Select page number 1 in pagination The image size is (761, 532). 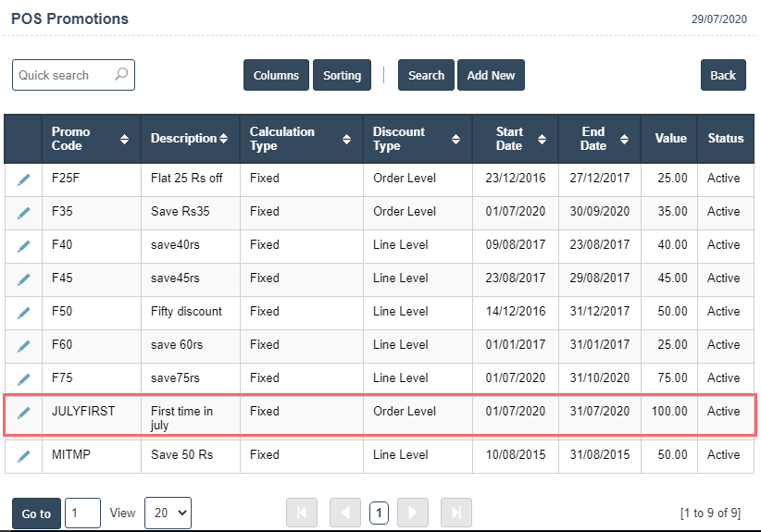tap(379, 513)
